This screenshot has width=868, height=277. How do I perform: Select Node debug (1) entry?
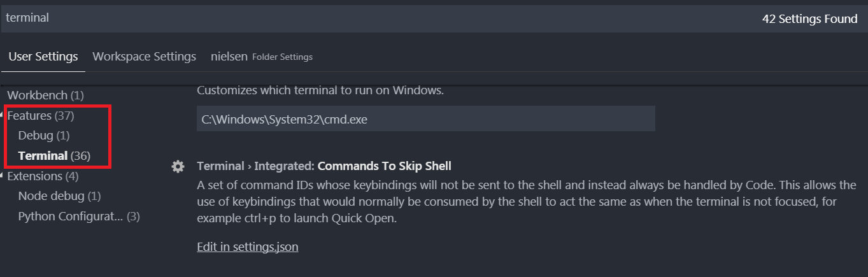point(59,196)
